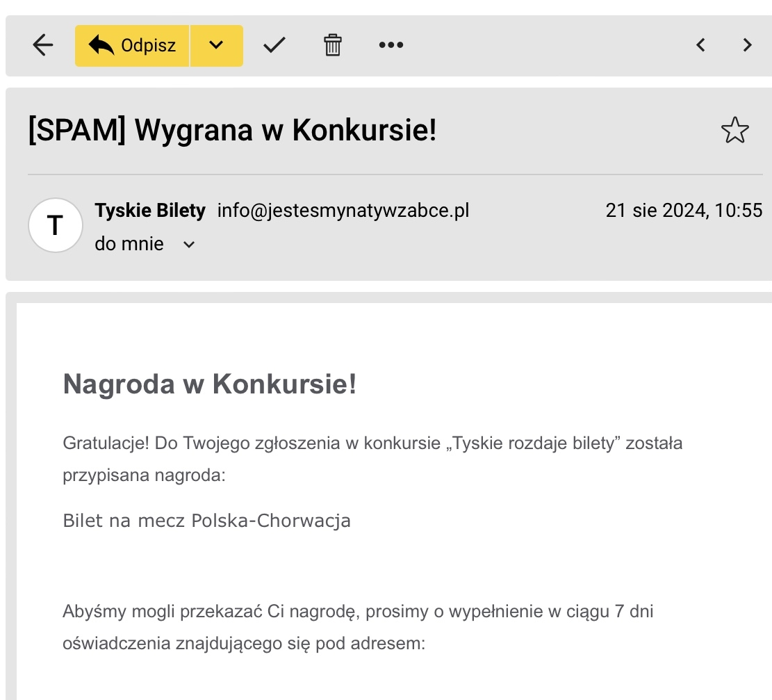Click the heading Nagroda w Konkursie!

[209, 384]
